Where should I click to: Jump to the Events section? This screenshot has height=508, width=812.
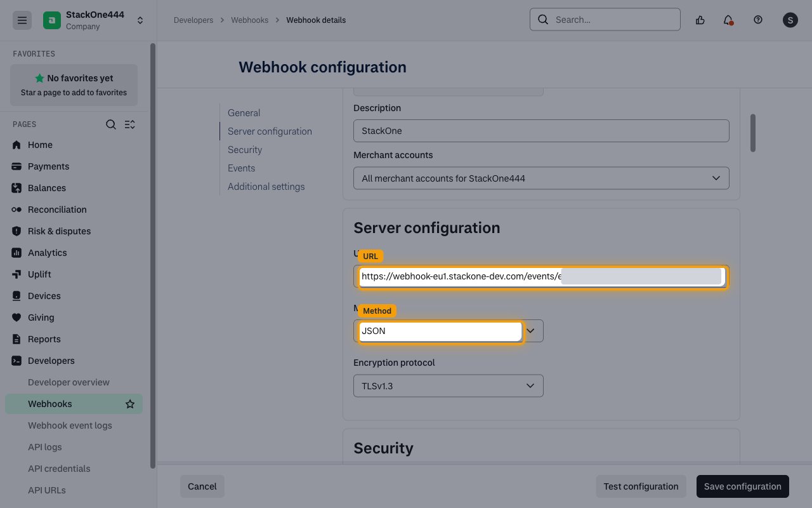point(242,168)
